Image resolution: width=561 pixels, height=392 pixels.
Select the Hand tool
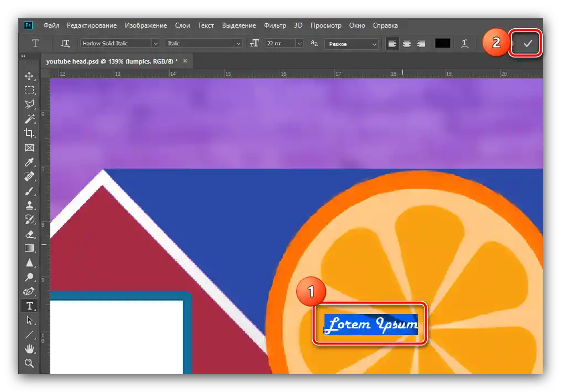[x=29, y=349]
